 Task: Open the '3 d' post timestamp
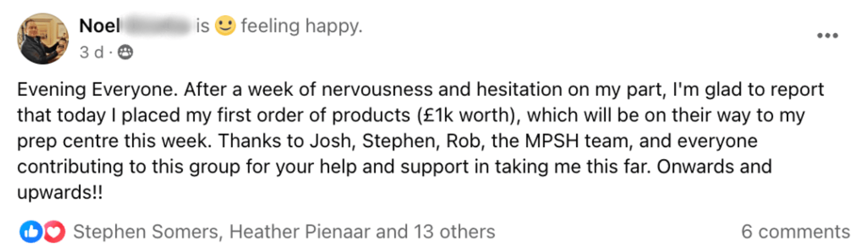click(x=91, y=52)
